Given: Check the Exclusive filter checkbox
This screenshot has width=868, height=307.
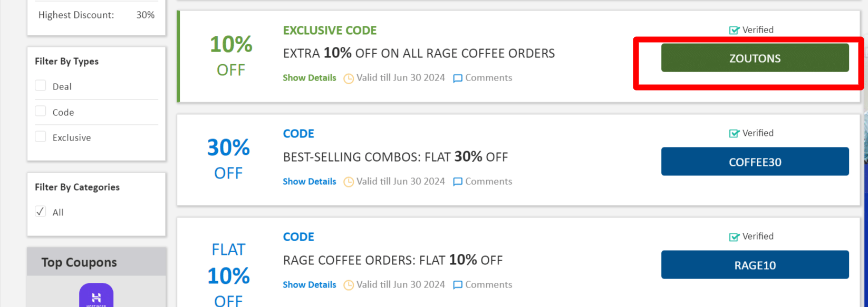Looking at the screenshot, I should click(x=41, y=137).
